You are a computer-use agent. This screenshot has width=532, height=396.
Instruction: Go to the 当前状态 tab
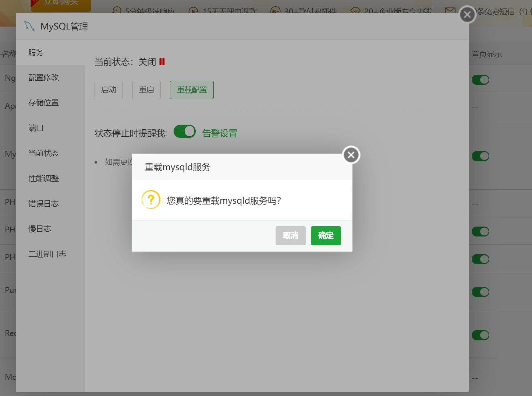(50, 153)
